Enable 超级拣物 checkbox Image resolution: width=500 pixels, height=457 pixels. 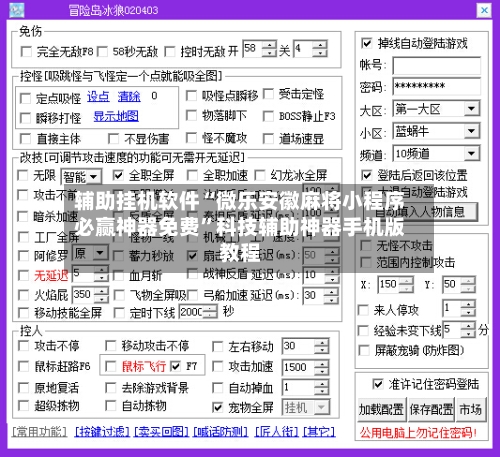click(x=23, y=406)
